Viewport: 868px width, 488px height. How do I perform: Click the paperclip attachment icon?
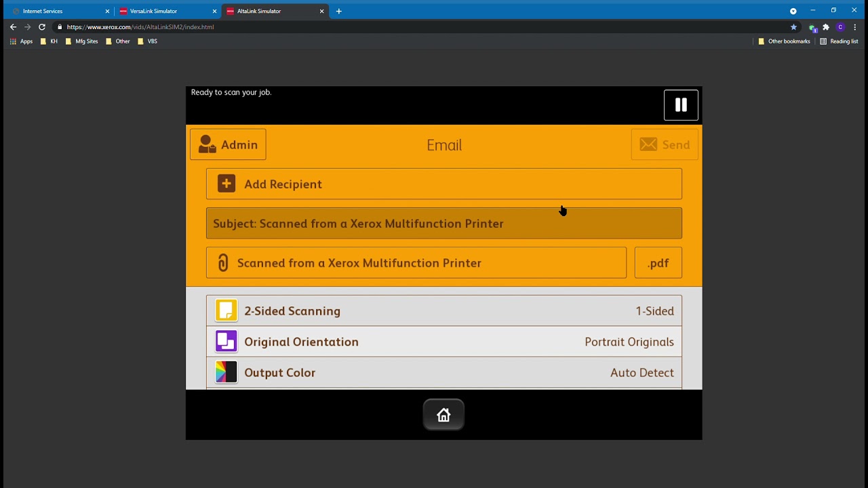point(222,262)
